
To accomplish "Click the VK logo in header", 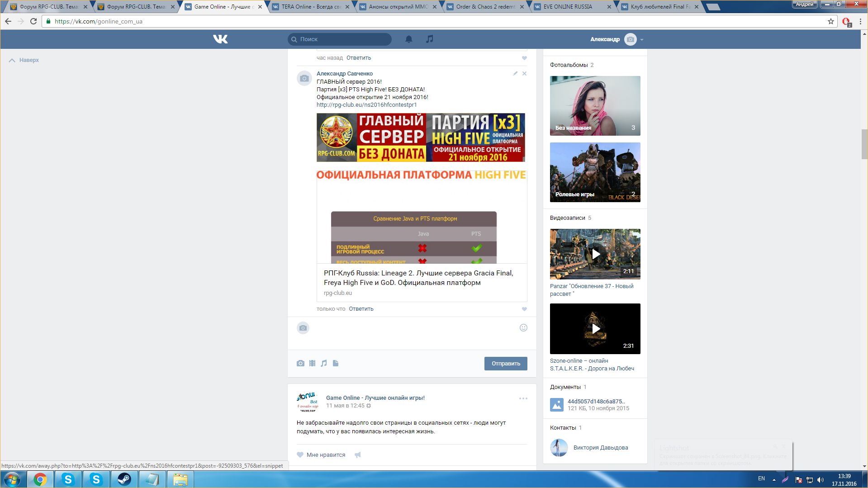I will pyautogui.click(x=220, y=39).
